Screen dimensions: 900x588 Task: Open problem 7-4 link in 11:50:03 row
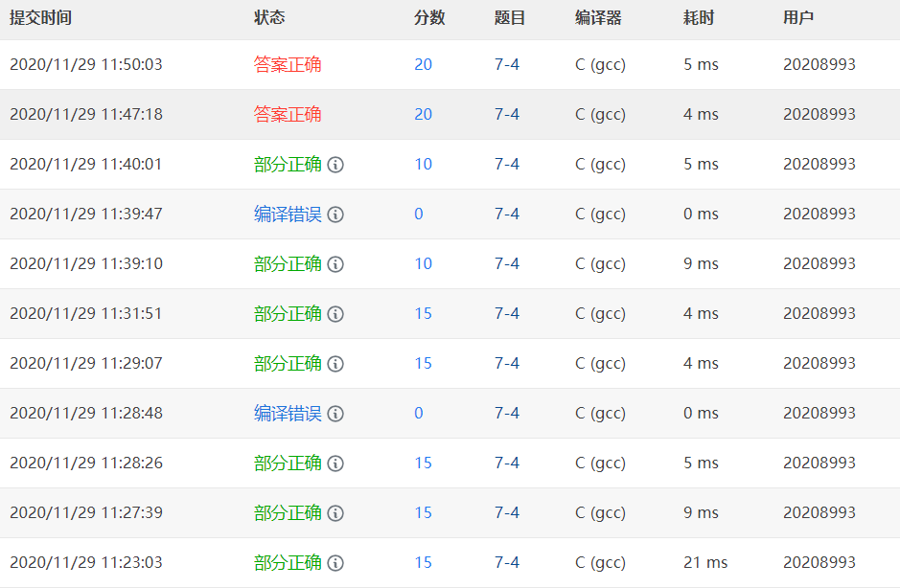pyautogui.click(x=507, y=64)
